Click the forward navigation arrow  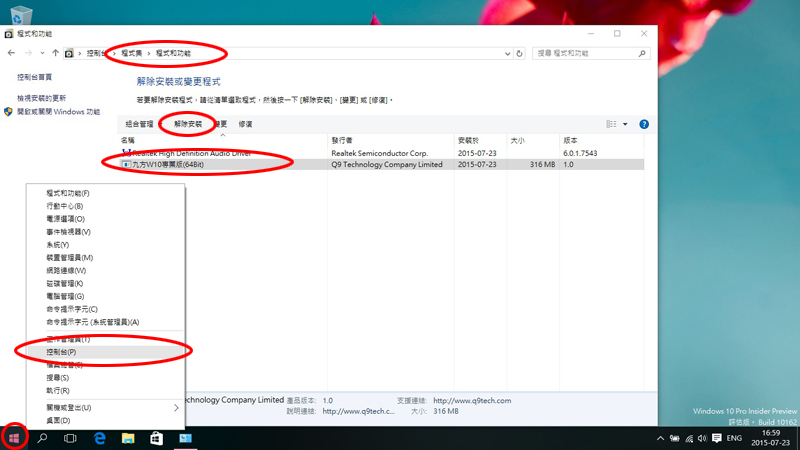pos(29,53)
